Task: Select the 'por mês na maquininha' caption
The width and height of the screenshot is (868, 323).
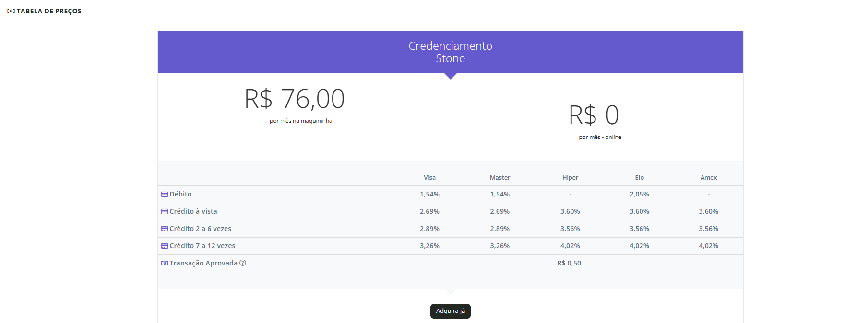Action: (x=301, y=121)
